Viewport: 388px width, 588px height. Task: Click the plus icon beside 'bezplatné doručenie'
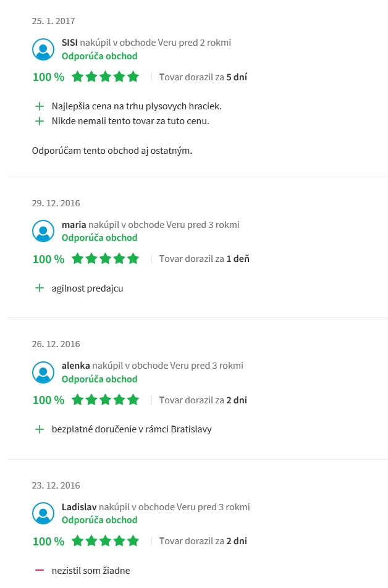click(x=40, y=429)
